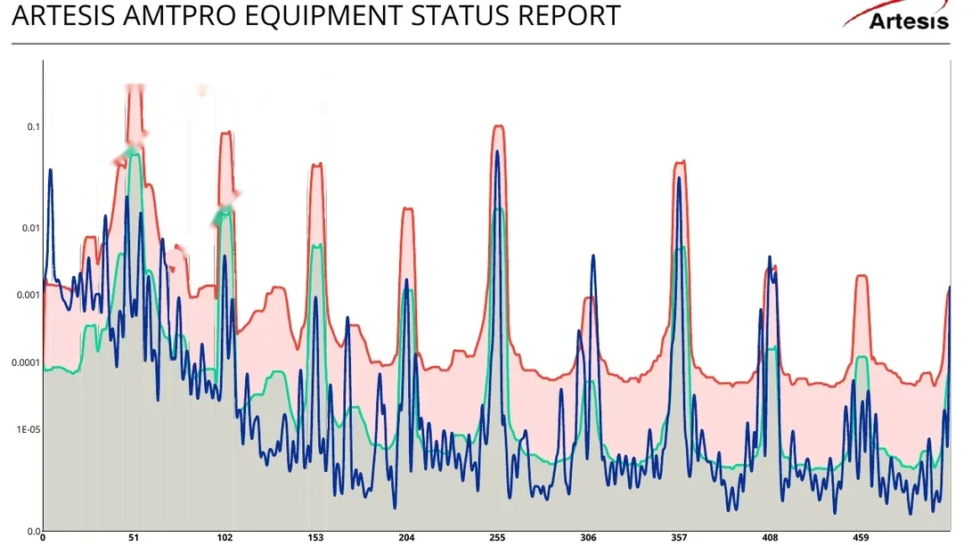980x545 pixels.
Task: Click x-axis label 51
Action: click(134, 538)
